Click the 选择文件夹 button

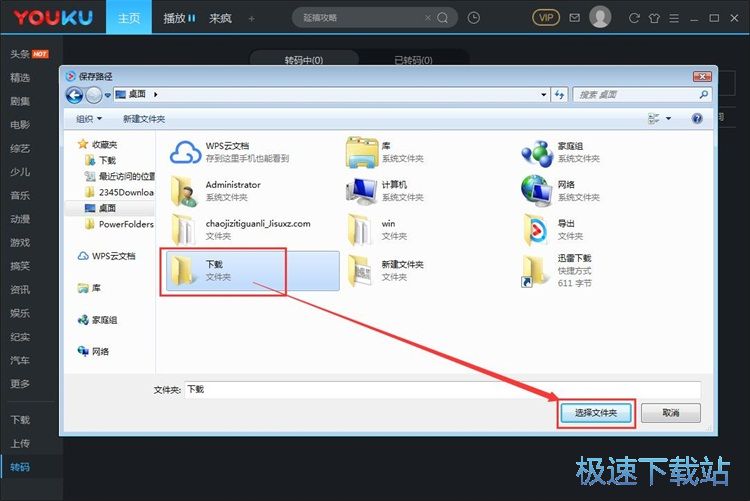pyautogui.click(x=596, y=413)
